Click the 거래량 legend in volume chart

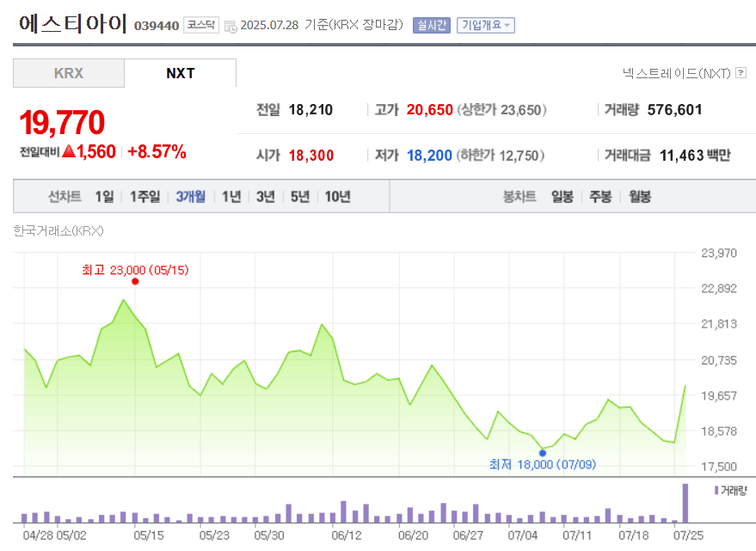click(x=730, y=491)
